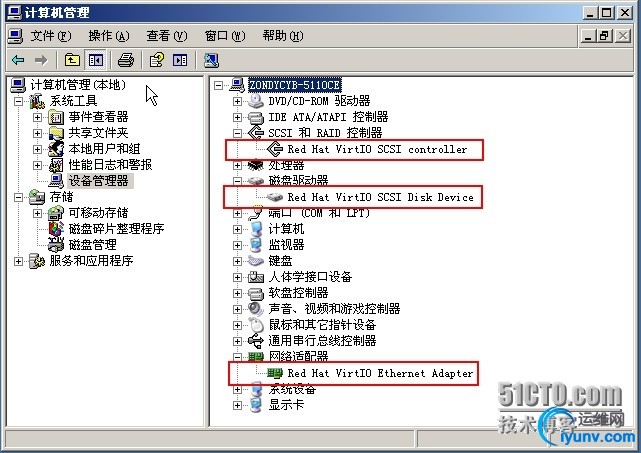This screenshot has height=453, width=641.
Task: Open the Properties help icon in toolbar
Action: tap(157, 61)
